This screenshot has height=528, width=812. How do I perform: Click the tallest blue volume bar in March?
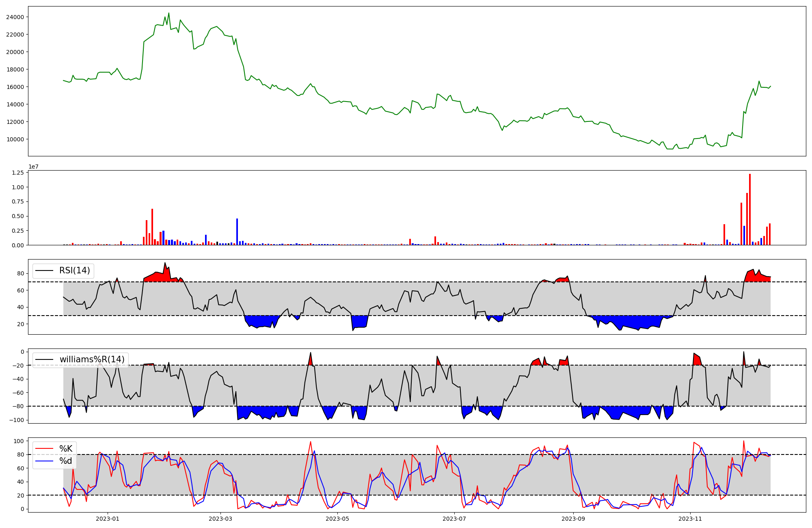tap(237, 232)
